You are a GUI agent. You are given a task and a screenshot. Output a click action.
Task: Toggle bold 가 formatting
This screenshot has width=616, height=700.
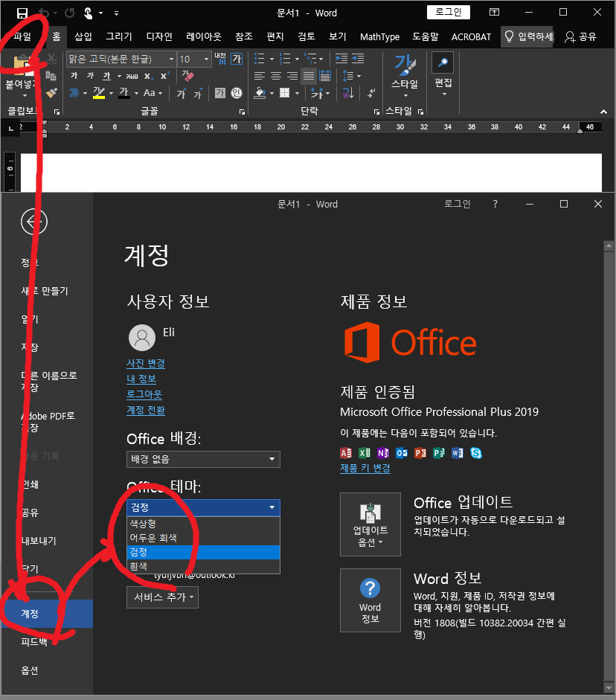[x=74, y=76]
